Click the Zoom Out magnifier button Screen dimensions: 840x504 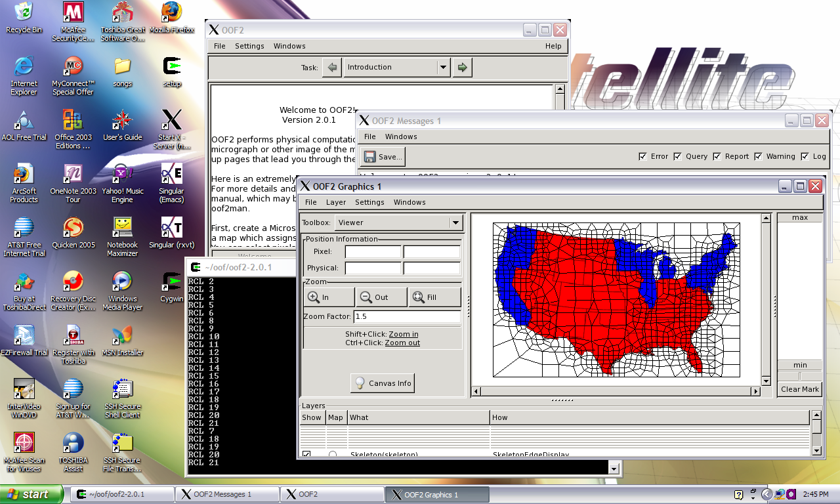[x=381, y=297]
